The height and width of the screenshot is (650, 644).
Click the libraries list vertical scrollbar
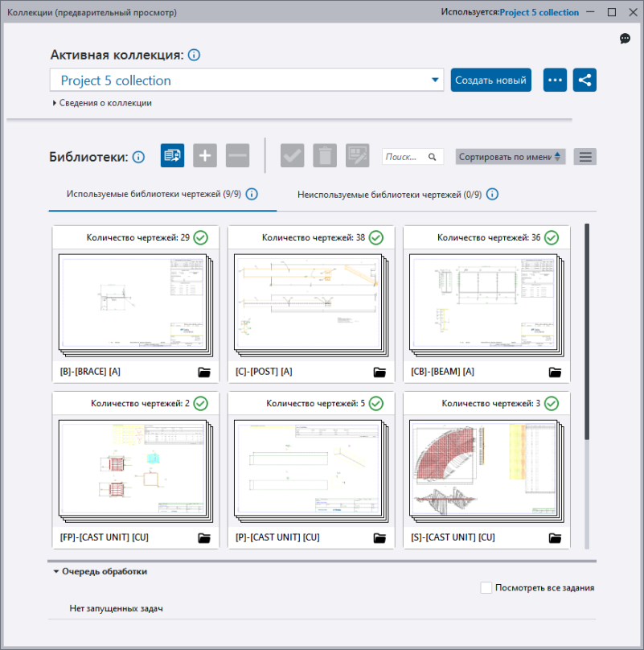(x=587, y=331)
